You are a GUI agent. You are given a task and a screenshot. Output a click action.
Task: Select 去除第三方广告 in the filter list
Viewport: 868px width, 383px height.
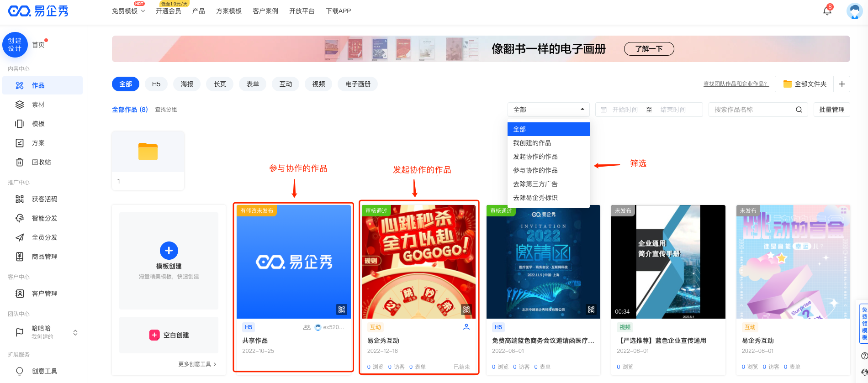point(548,184)
